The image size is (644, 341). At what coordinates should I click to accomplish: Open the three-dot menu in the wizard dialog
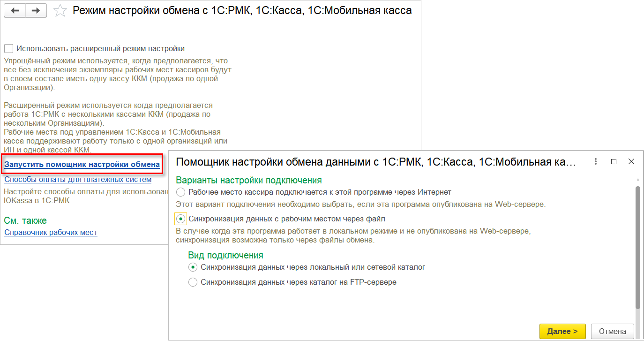point(596,161)
